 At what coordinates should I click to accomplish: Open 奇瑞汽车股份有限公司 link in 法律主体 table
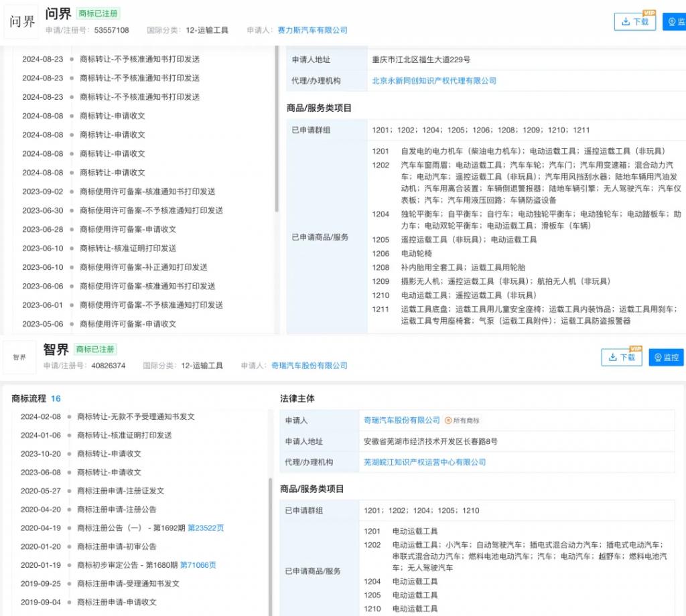pos(402,420)
